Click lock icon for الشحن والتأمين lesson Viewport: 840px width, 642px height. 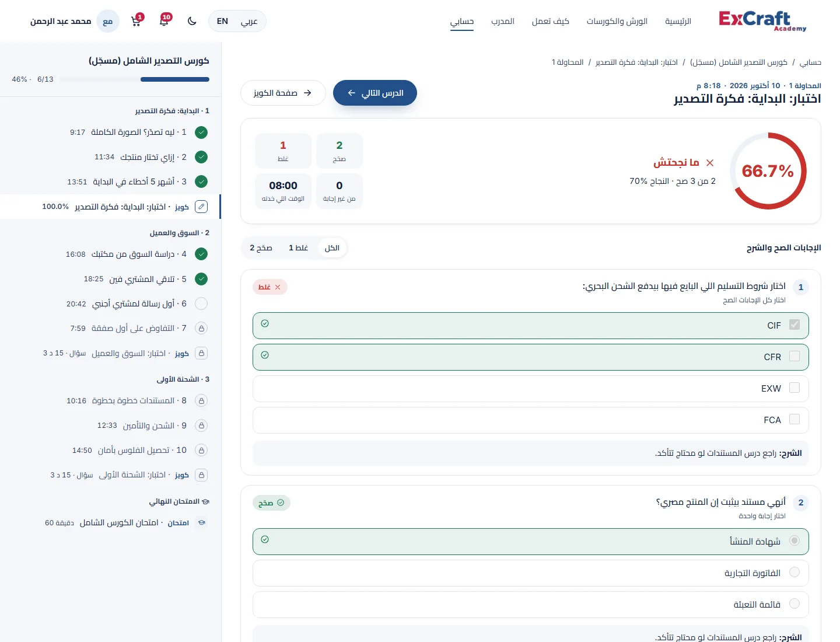[201, 425]
